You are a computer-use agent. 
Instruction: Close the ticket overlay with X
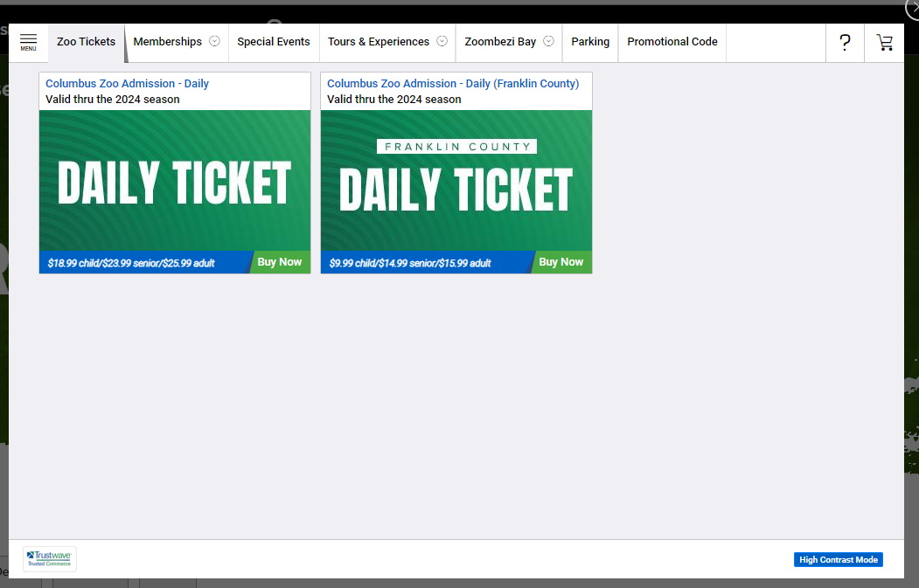click(913, 10)
